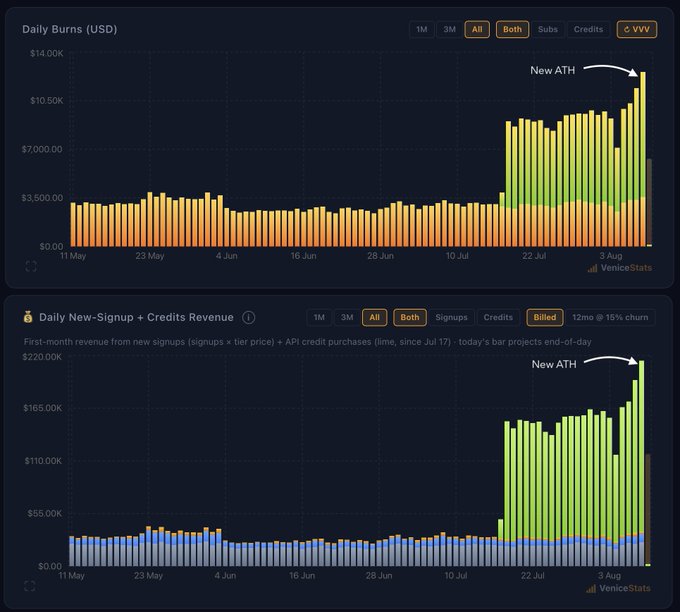This screenshot has height=612, width=680.
Task: Click the '11 May' label on Burns chart
Action: click(73, 256)
